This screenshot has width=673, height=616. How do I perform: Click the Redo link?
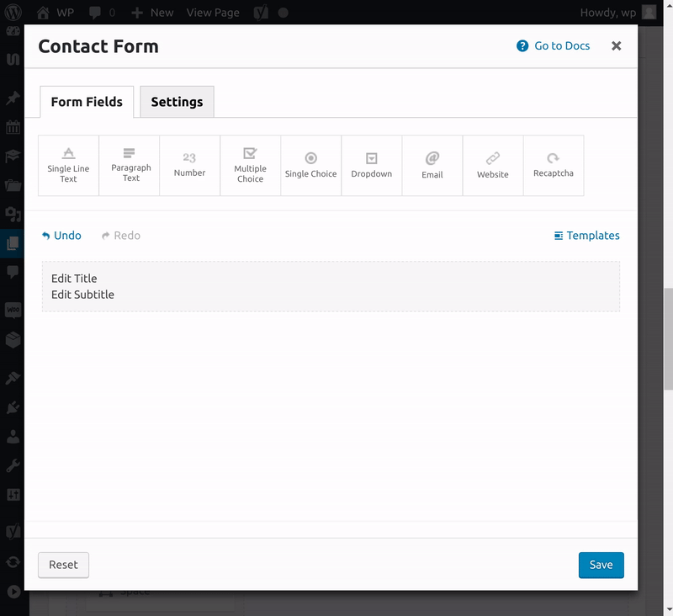(x=121, y=236)
